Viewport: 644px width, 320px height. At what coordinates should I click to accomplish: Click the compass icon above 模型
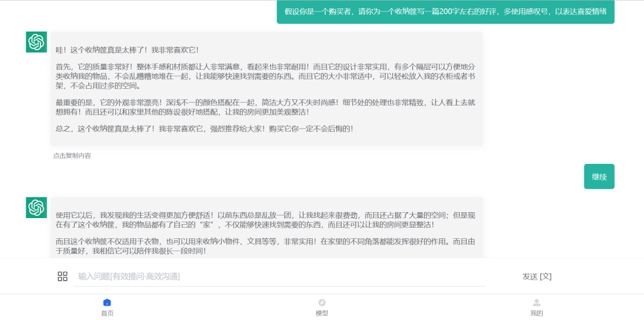coord(322,303)
